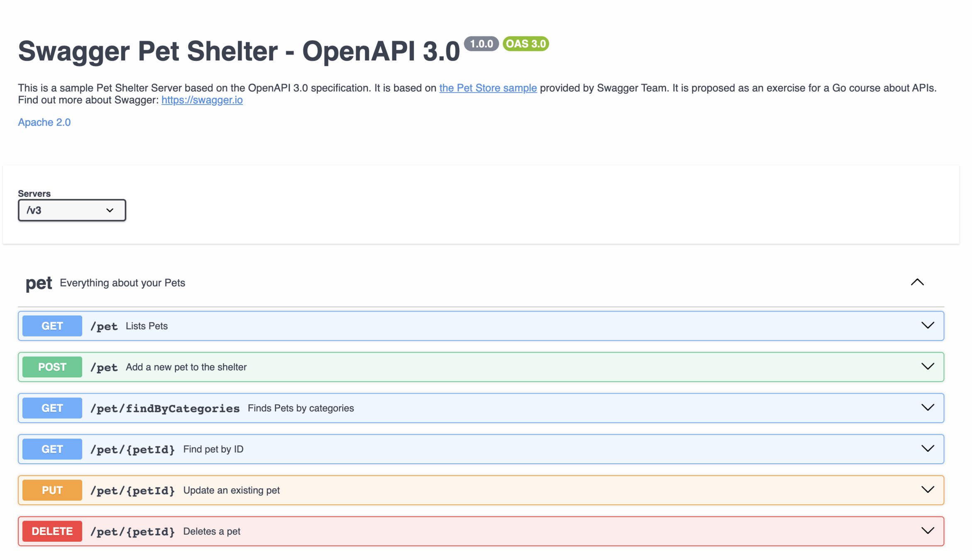Click the red DELETE method badge

coord(52,531)
